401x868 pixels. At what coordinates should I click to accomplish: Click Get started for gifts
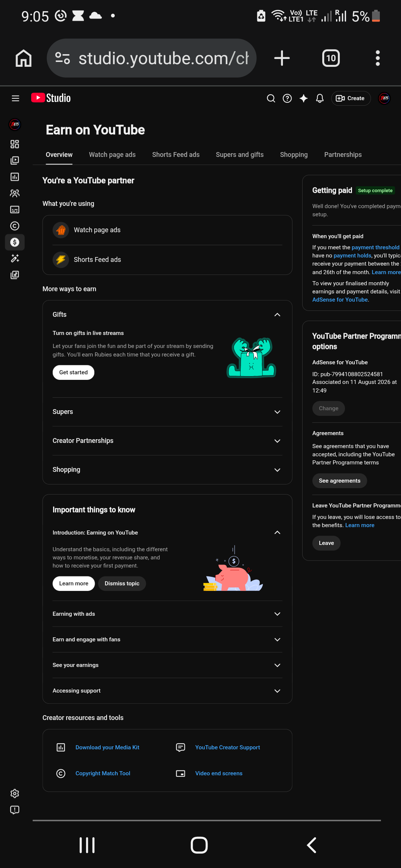[74, 372]
